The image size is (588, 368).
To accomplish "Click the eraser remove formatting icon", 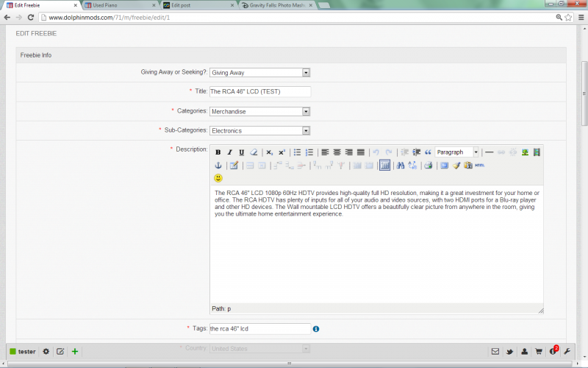I will pyautogui.click(x=254, y=152).
